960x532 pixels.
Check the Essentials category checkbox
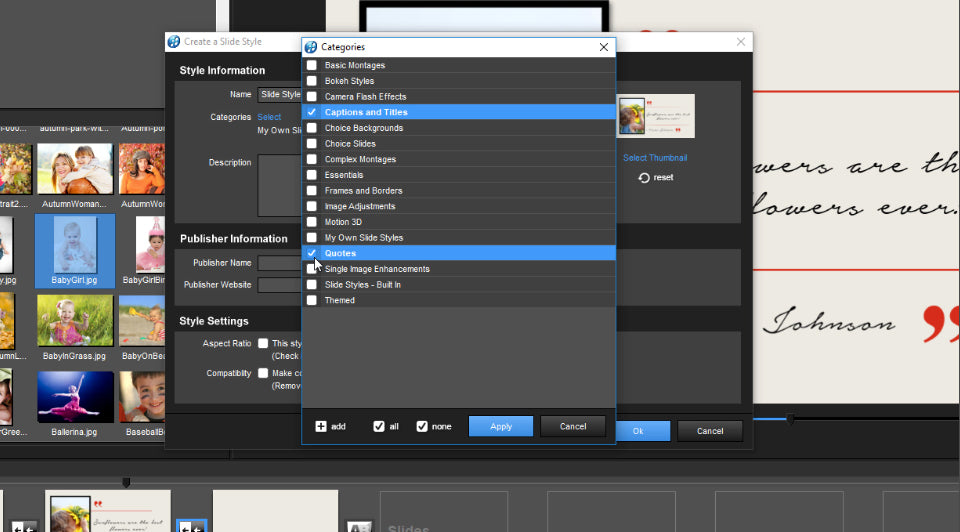(312, 174)
